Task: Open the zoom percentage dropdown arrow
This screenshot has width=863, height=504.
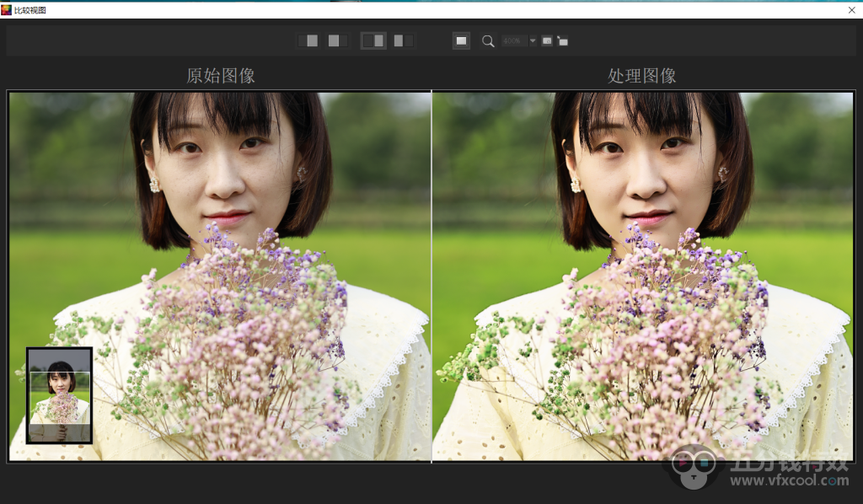Action: tap(533, 40)
